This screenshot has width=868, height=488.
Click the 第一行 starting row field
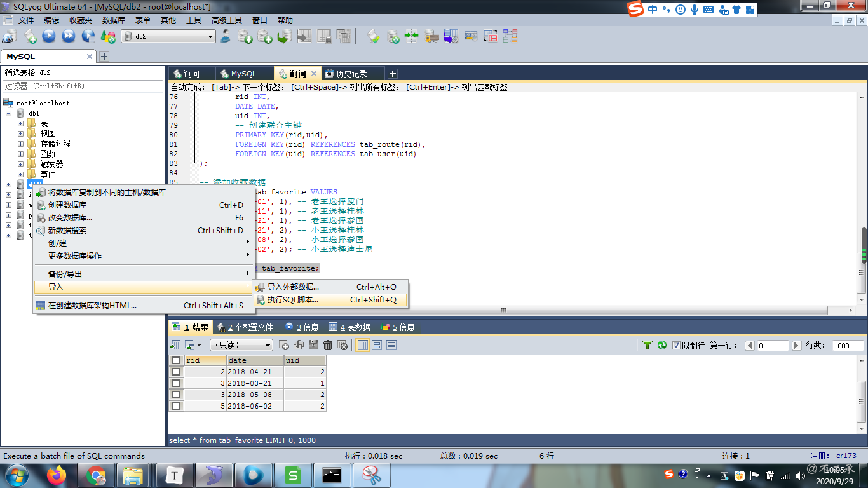point(773,346)
